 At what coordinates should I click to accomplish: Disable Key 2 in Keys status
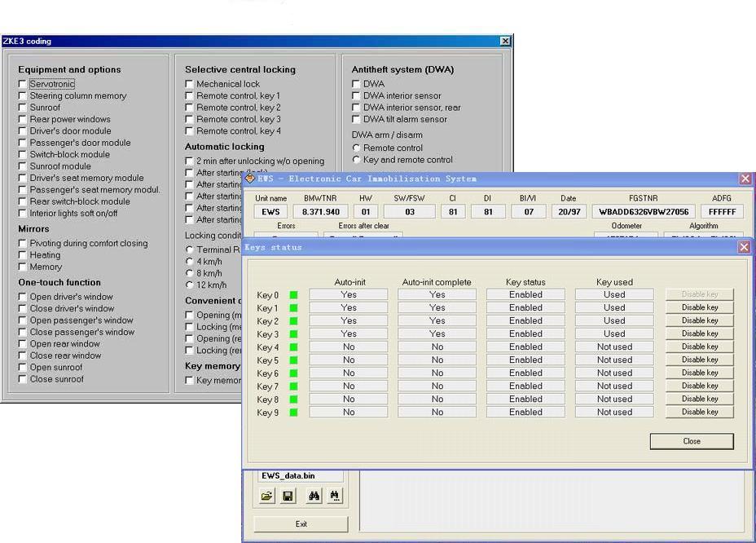[x=700, y=320]
